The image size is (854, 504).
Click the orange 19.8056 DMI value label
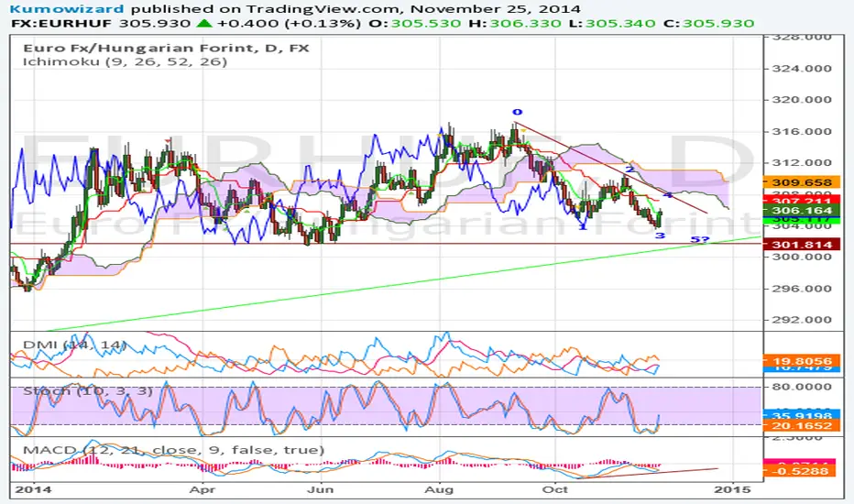[x=802, y=361]
